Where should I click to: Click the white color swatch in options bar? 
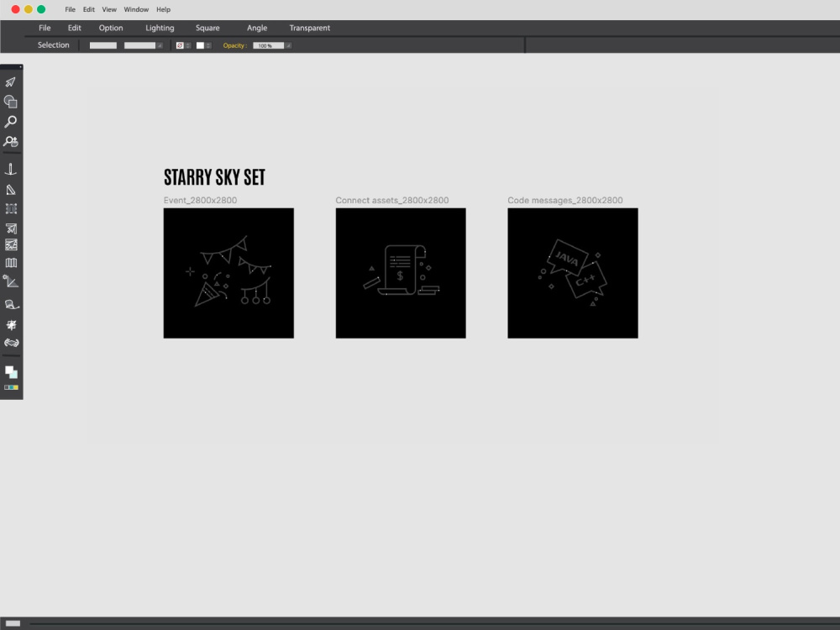click(201, 45)
